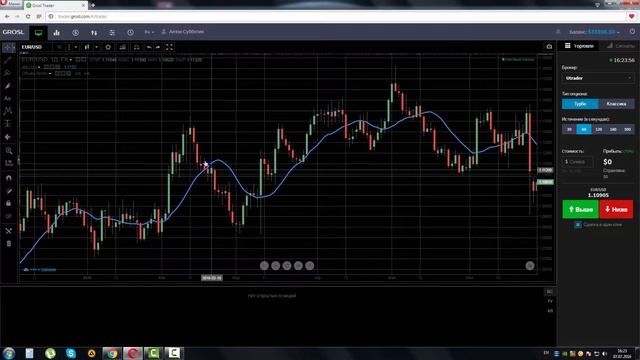Screen dimensions: 640x360
Task: Open chart properties gear icon
Action: (108, 47)
